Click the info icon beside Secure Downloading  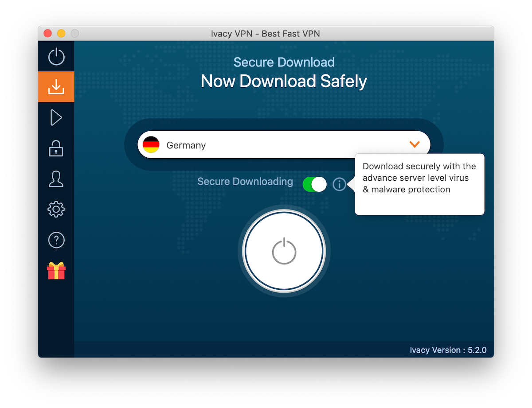pos(339,184)
